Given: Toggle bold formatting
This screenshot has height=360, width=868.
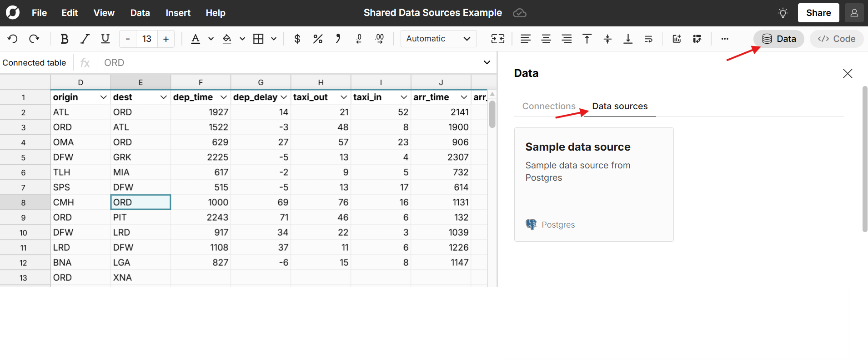Looking at the screenshot, I should click(64, 39).
